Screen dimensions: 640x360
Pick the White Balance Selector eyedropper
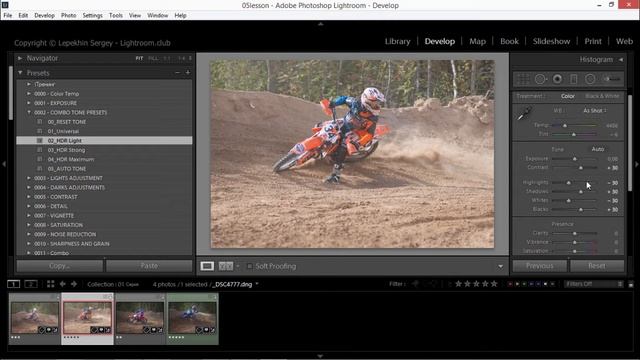pos(524,114)
